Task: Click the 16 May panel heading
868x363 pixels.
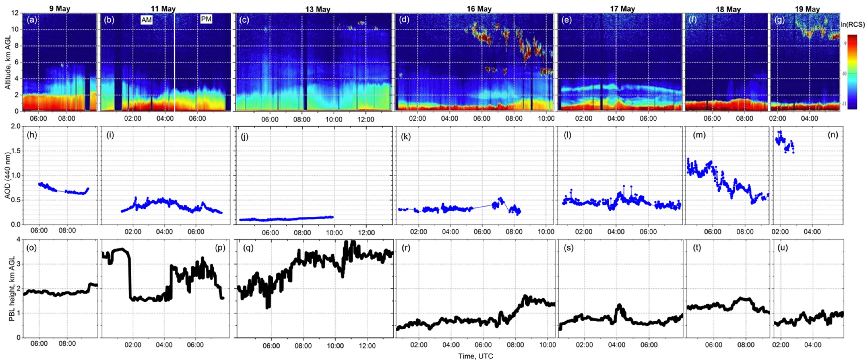Action: 479,9
